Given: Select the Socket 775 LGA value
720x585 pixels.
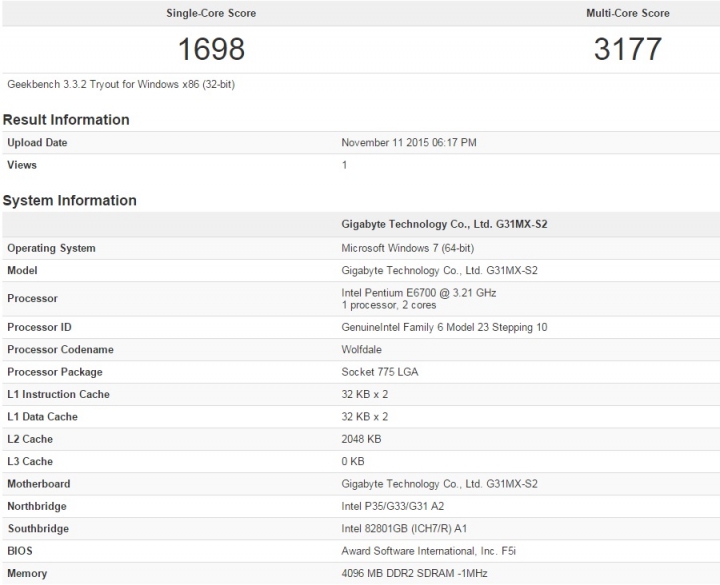Looking at the screenshot, I should [380, 372].
